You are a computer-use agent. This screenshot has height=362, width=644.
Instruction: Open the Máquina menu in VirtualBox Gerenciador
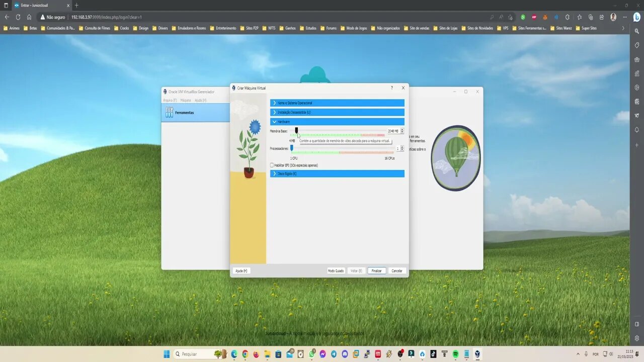coord(186,100)
